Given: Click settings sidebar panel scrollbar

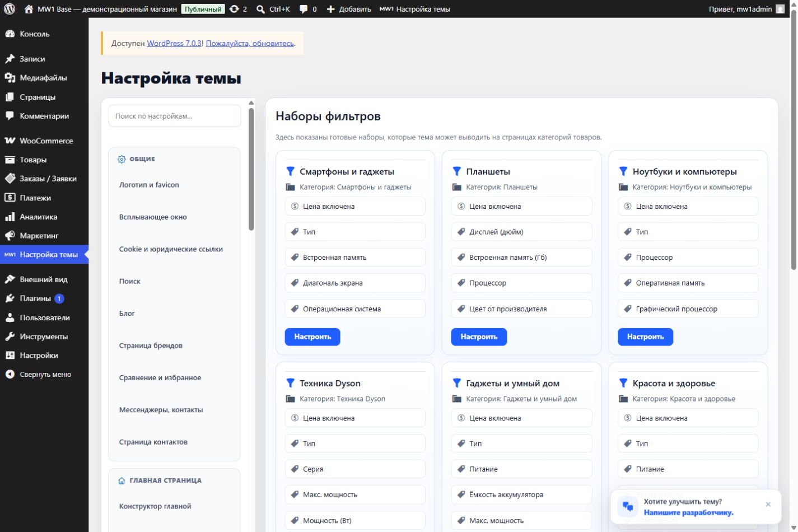Looking at the screenshot, I should click(x=251, y=168).
